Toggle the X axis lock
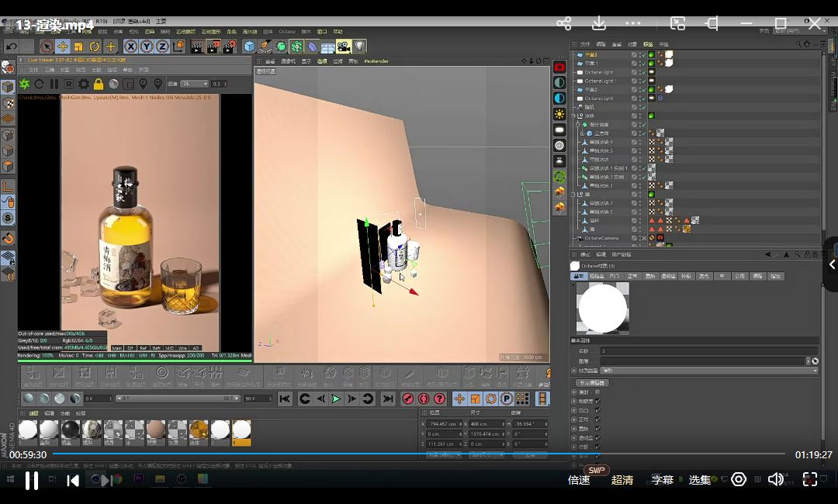The height and width of the screenshot is (504, 838). tap(131, 47)
